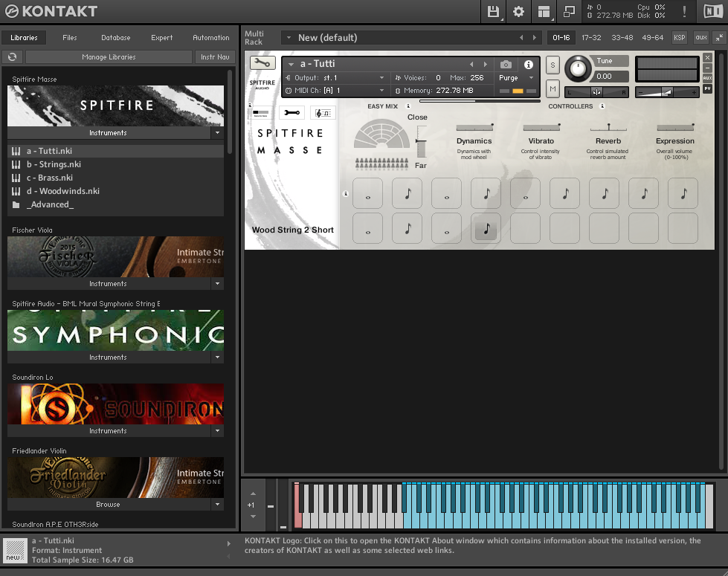Click the articulations info icon
The width and height of the screenshot is (728, 576).
pos(346,193)
